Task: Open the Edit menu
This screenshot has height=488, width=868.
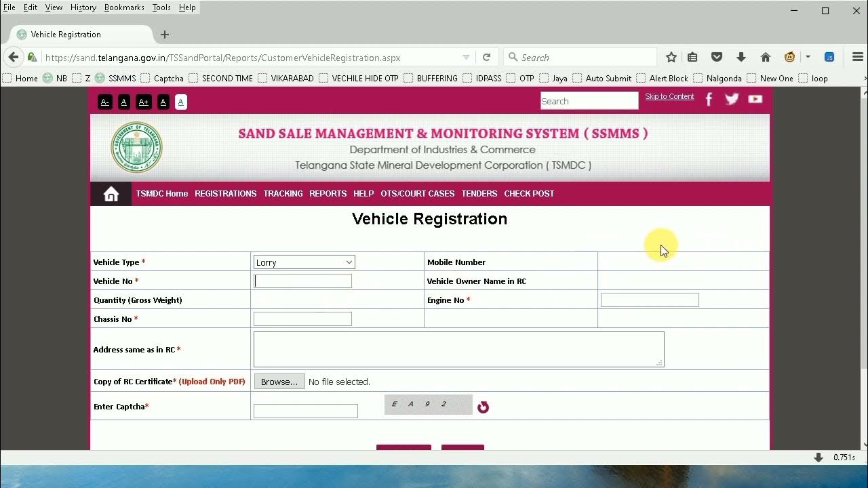Action: [x=31, y=7]
